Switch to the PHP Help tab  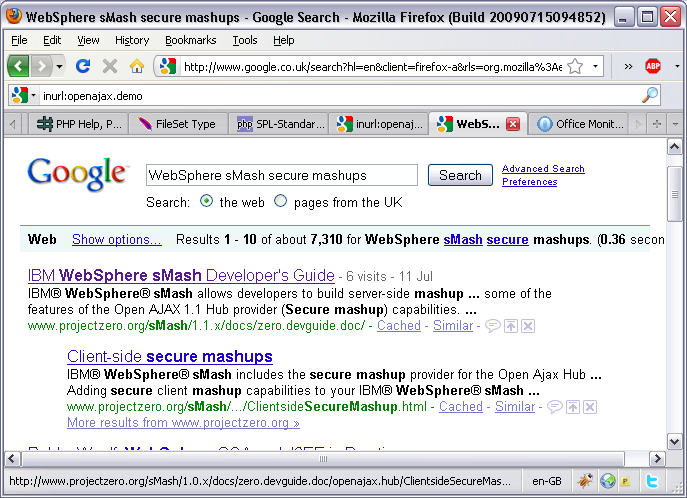78,124
